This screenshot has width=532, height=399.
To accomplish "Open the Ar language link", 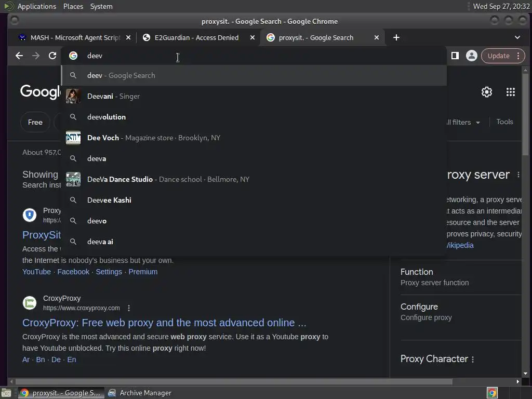I will tap(26, 360).
